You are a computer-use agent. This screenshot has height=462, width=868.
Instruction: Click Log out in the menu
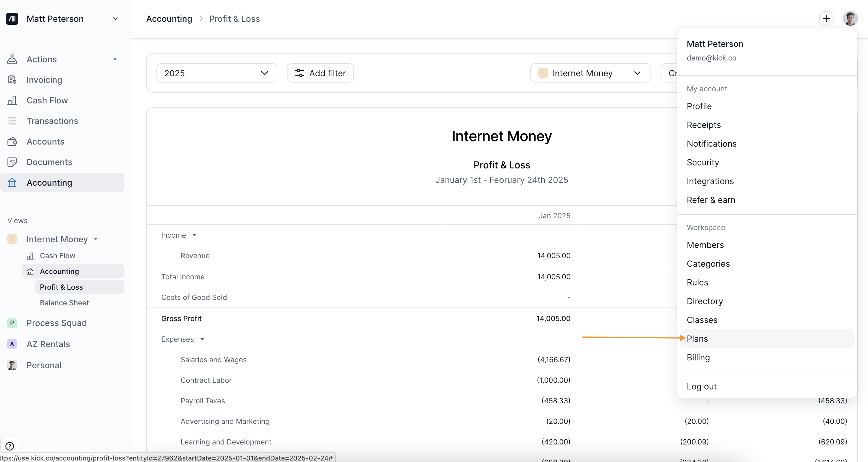(x=702, y=386)
